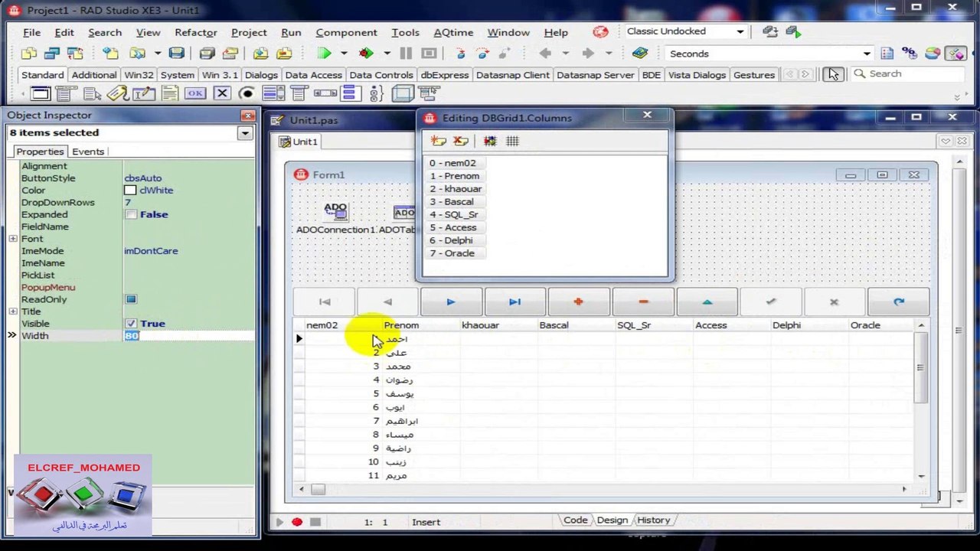Select the Panel component icon
The image size is (980, 551).
402,93
